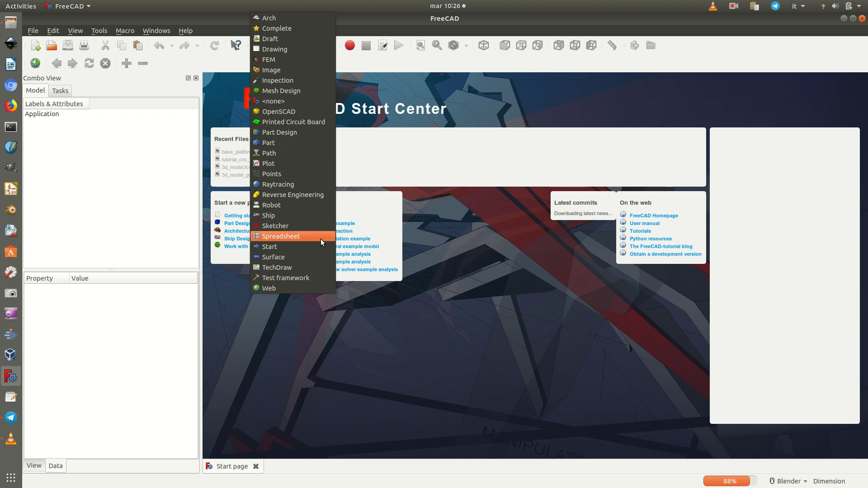Viewport: 868px width, 488px height.
Task: Open the Redo history dropdown arrow
Action: 197,46
